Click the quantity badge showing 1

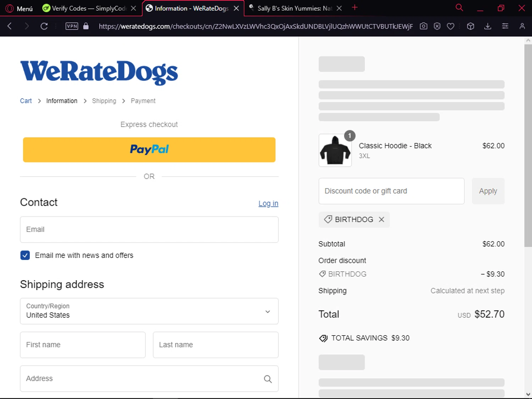pyautogui.click(x=350, y=135)
